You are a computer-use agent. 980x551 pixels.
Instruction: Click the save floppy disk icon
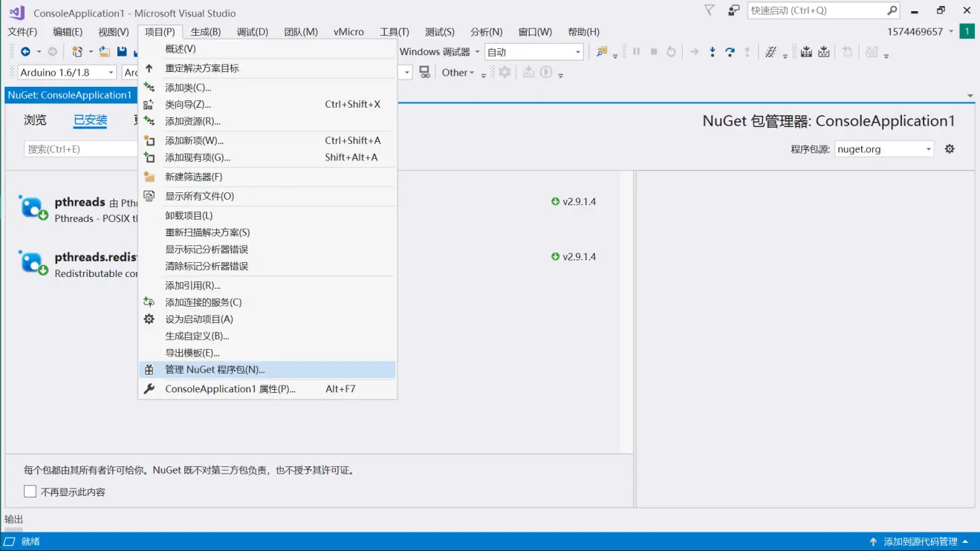(122, 51)
